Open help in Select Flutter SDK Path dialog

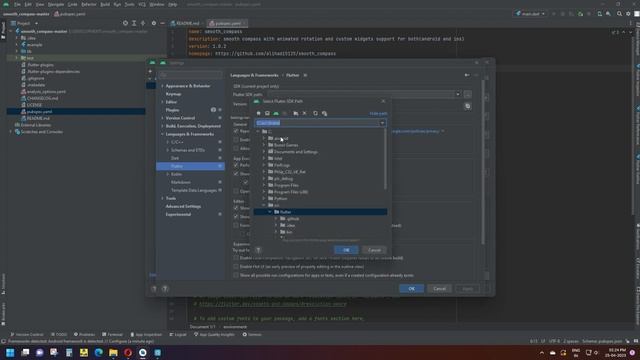coord(258,250)
